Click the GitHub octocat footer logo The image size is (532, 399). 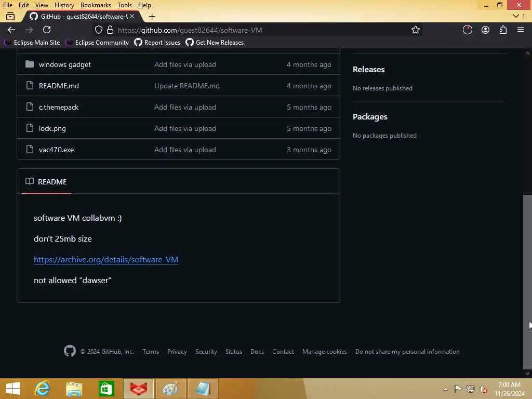(70, 351)
